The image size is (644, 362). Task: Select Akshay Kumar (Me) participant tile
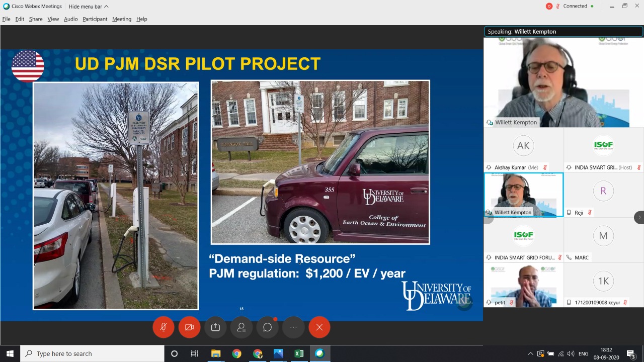(523, 149)
